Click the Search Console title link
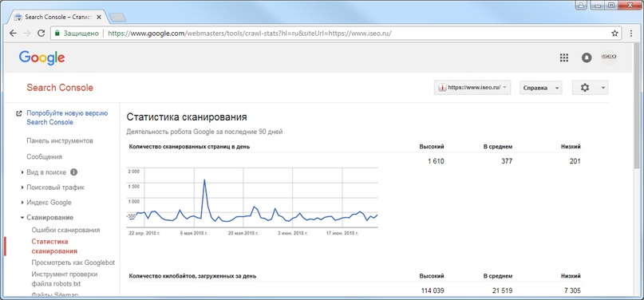The image size is (644, 300). tap(60, 88)
